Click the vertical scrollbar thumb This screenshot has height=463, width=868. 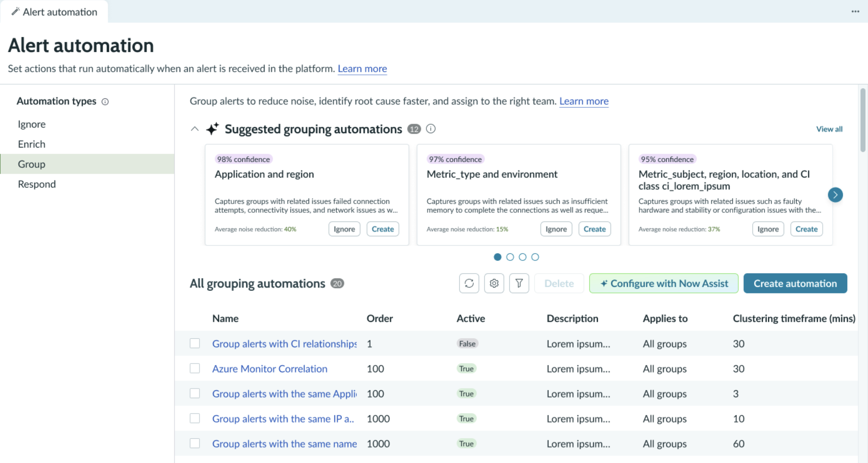click(x=863, y=120)
